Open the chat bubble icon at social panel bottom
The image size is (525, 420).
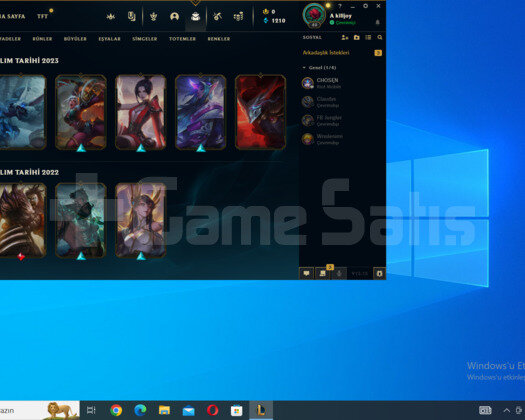pyautogui.click(x=306, y=274)
